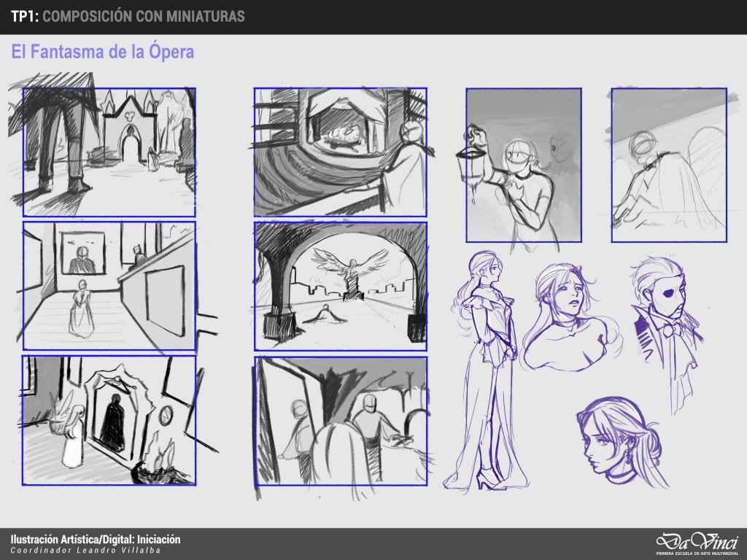
Task: Click the full-body woman in gown sketch
Action: pyautogui.click(x=485, y=372)
